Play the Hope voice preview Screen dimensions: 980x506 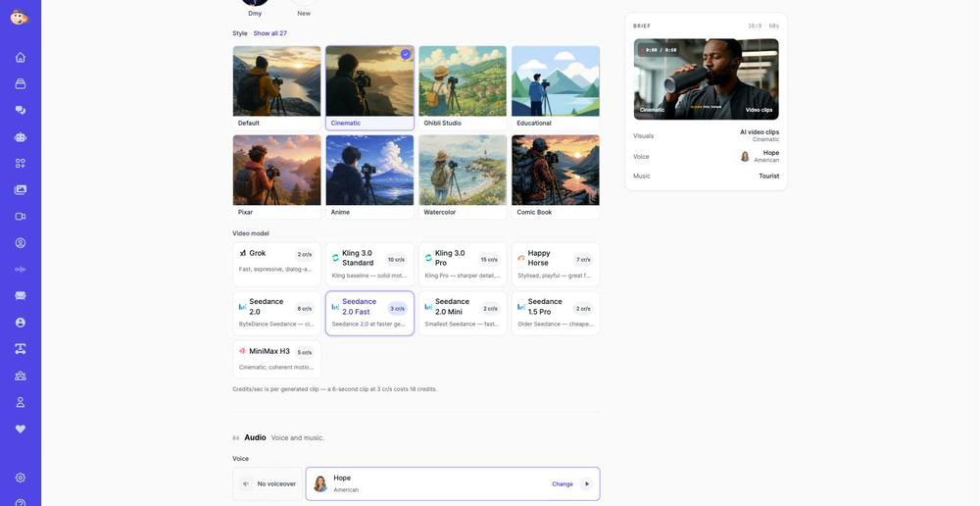[586, 483]
